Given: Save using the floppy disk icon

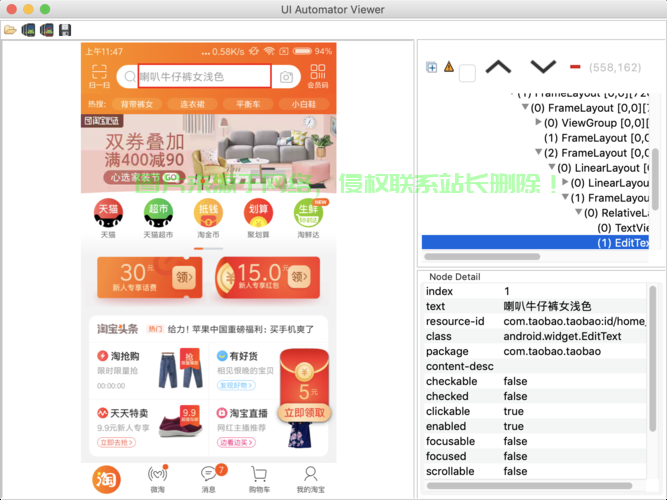Looking at the screenshot, I should point(65,30).
